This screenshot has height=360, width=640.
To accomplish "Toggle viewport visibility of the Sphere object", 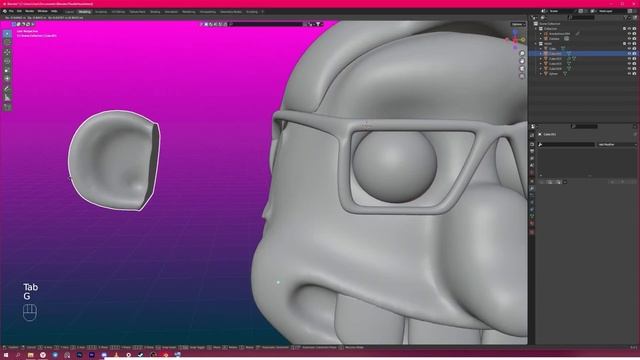I will (x=629, y=74).
